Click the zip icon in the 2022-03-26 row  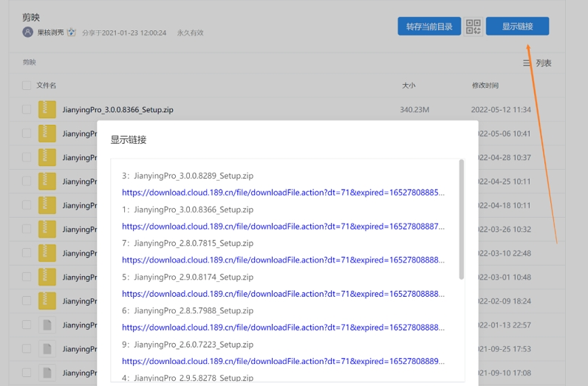point(47,229)
